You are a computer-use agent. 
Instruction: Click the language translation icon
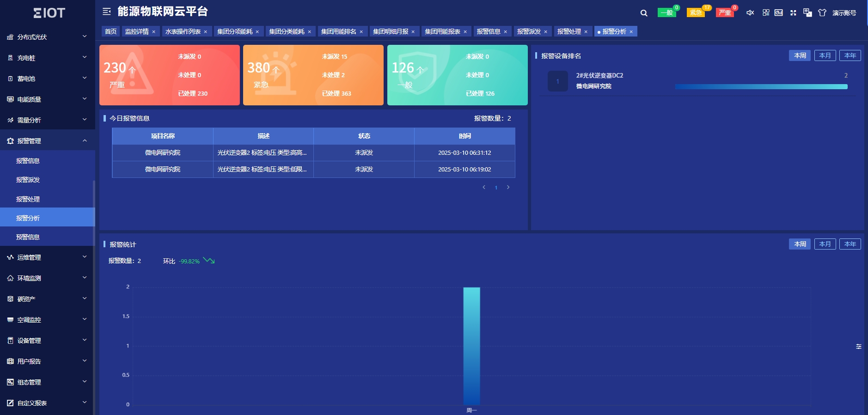(x=807, y=13)
